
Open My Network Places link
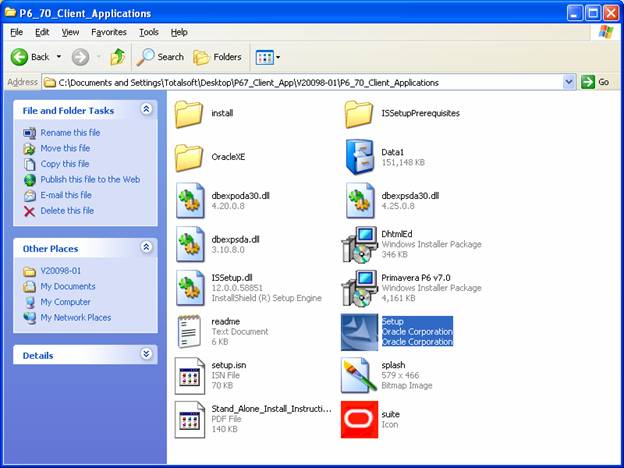[x=76, y=318]
